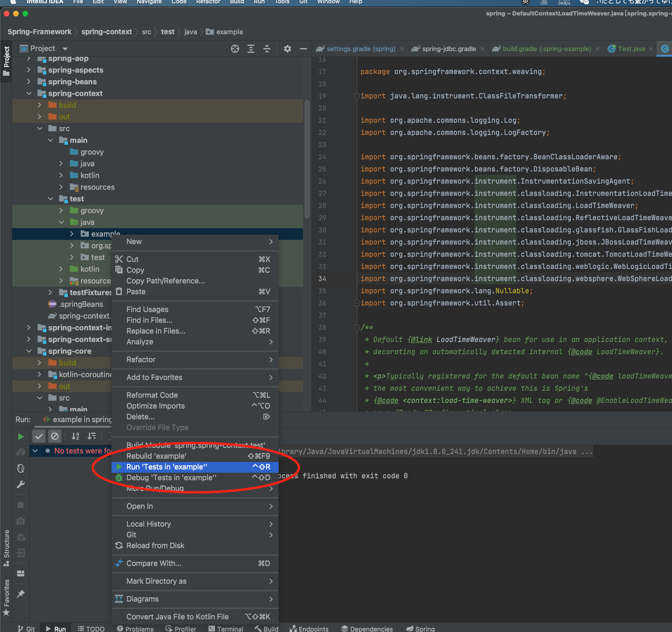Click the Pin Tab icon in Run panel
This screenshot has width=672, height=632.
point(21,594)
